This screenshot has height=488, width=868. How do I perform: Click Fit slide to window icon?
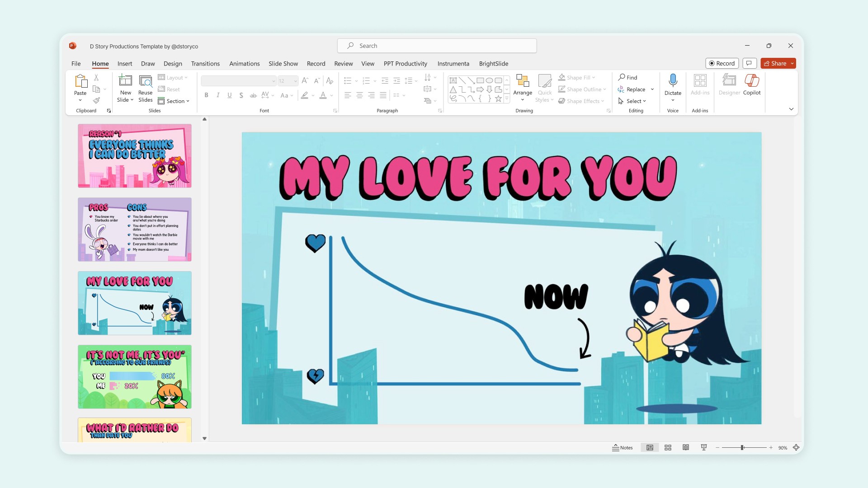point(796,448)
